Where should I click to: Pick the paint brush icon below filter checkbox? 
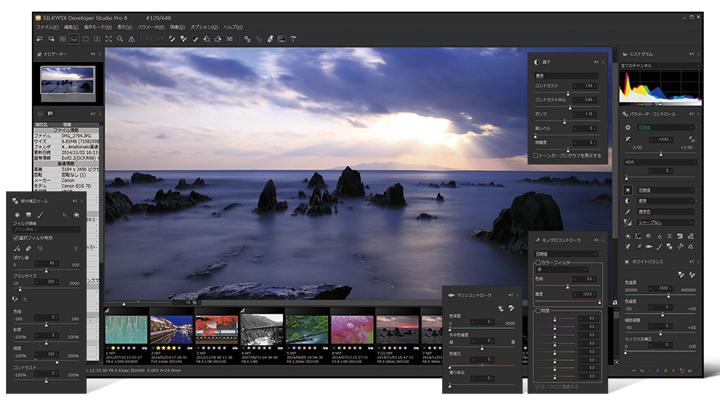point(17,248)
